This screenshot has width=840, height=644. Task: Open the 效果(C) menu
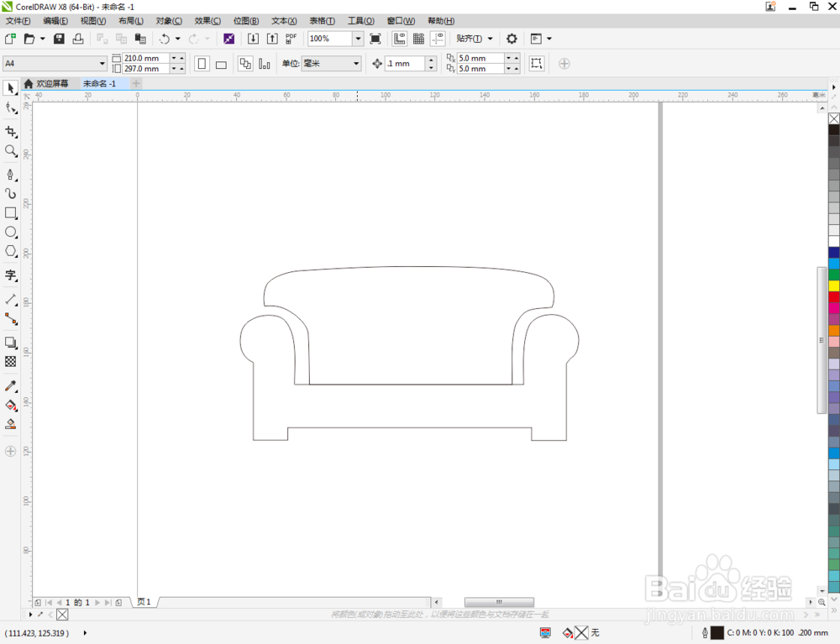tap(207, 21)
